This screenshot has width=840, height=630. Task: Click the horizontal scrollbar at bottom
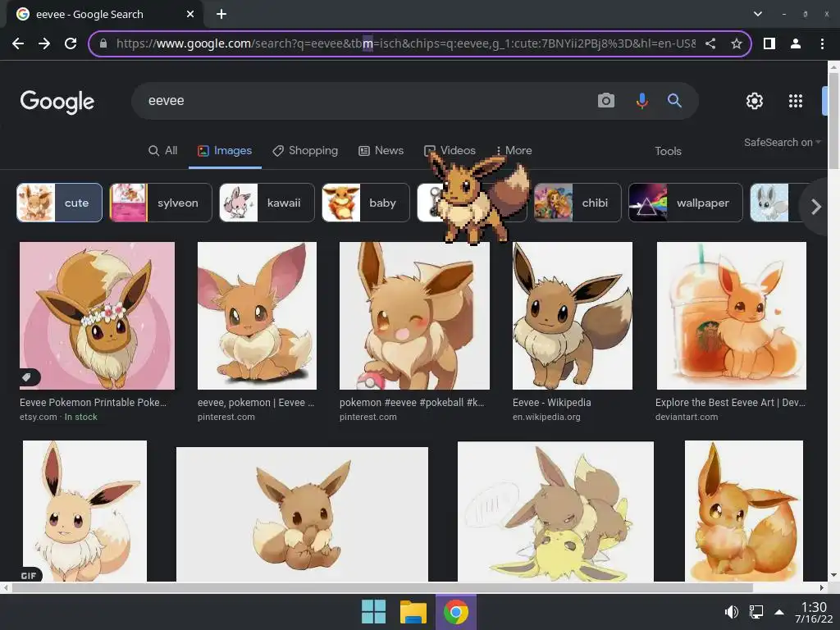click(382, 587)
